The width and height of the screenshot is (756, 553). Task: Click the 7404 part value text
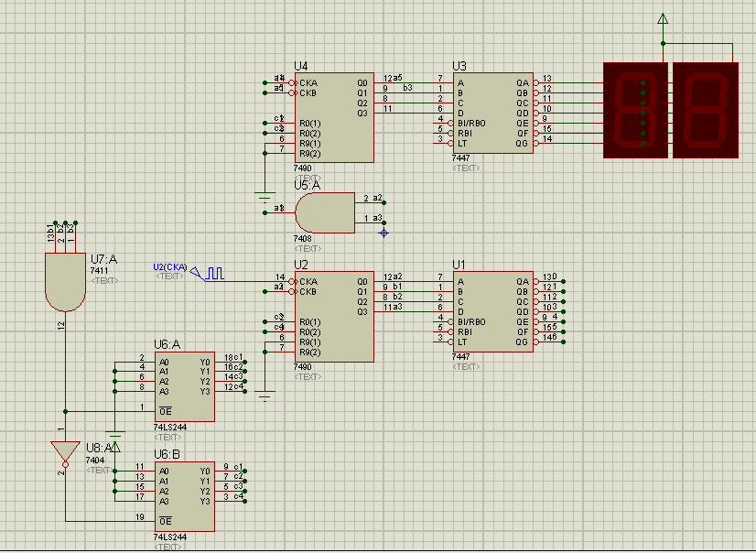pyautogui.click(x=95, y=460)
